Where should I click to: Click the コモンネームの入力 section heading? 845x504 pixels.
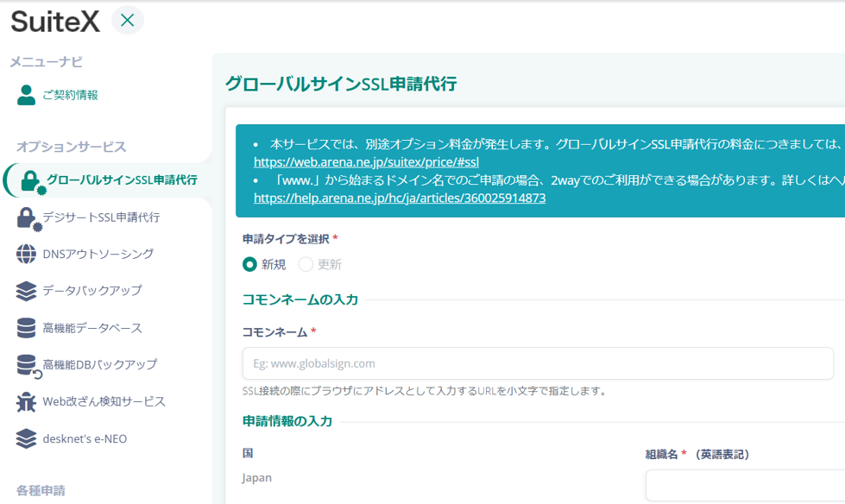[300, 299]
